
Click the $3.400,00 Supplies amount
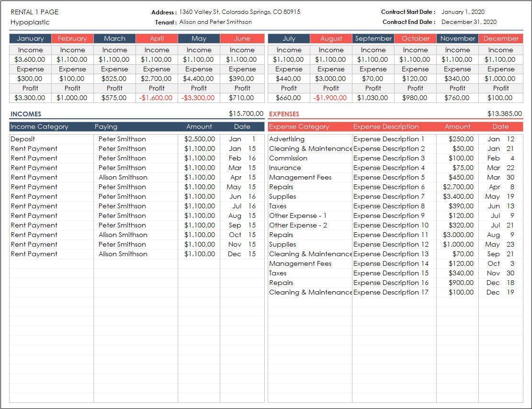(458, 196)
